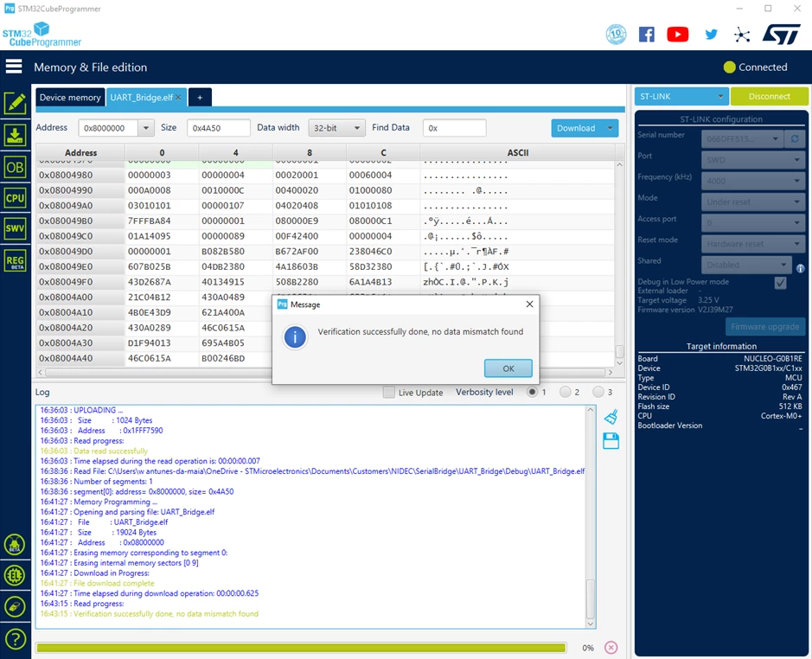Click the green progress bar

tap(301, 648)
